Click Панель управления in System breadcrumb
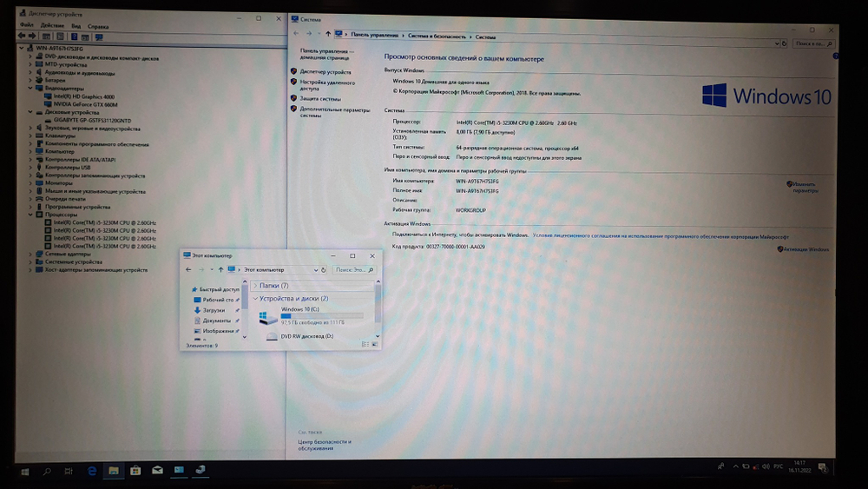868x489 pixels. click(374, 35)
